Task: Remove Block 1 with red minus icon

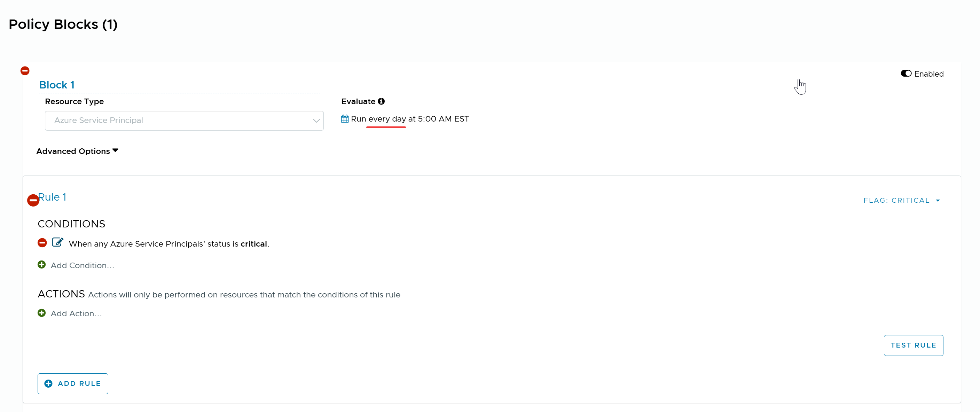Action: [x=25, y=71]
